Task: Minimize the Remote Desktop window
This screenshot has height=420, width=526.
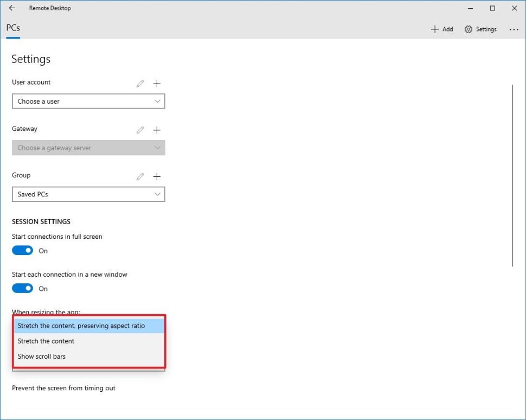Action: (x=470, y=8)
